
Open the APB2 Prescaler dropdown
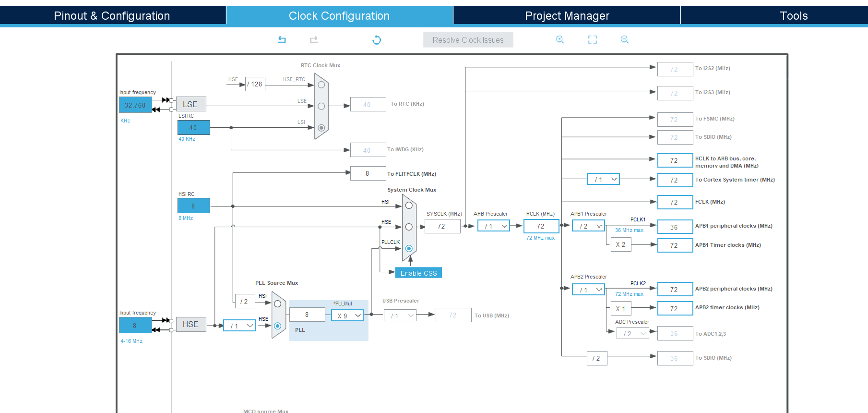coord(588,290)
